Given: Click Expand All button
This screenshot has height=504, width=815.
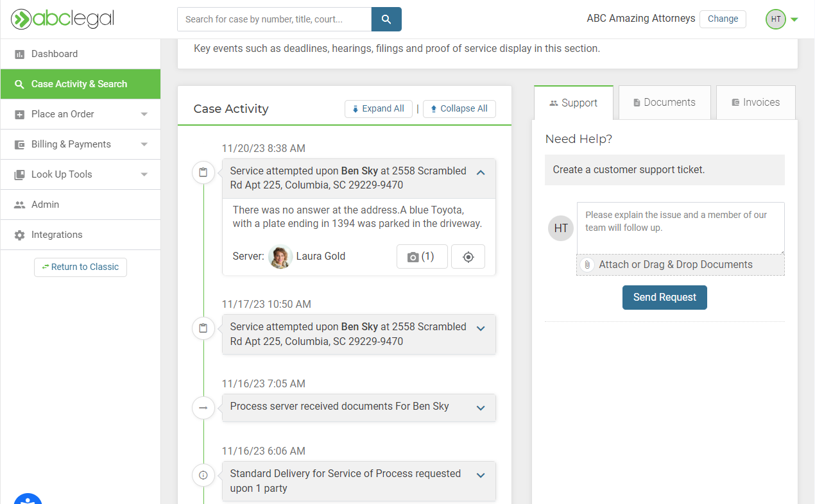Looking at the screenshot, I should coord(378,109).
